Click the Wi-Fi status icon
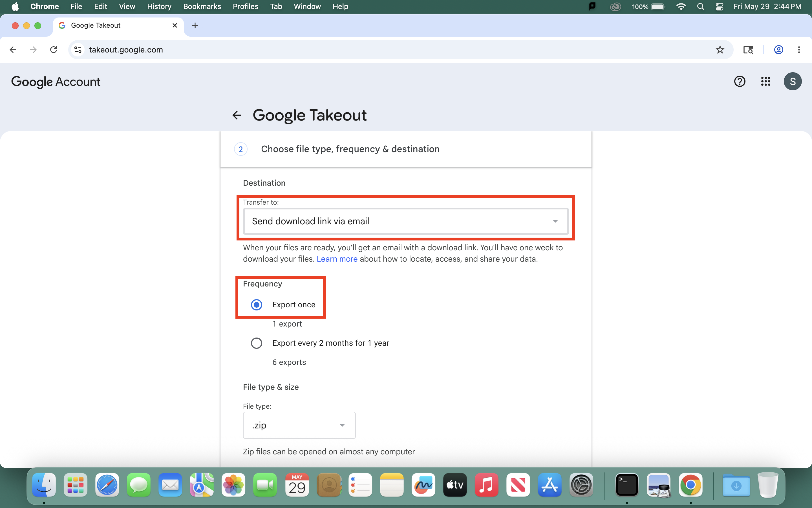The height and width of the screenshot is (508, 812). [681, 7]
